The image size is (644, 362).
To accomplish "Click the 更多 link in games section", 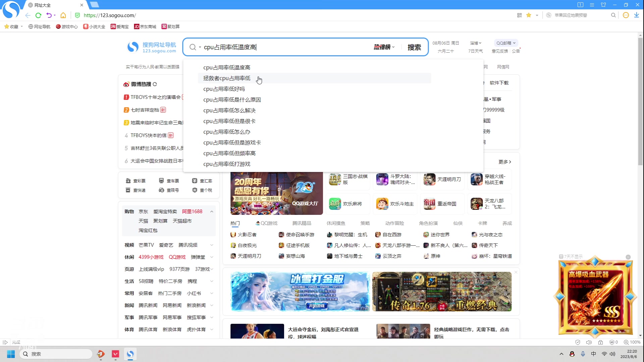I will tap(505, 162).
